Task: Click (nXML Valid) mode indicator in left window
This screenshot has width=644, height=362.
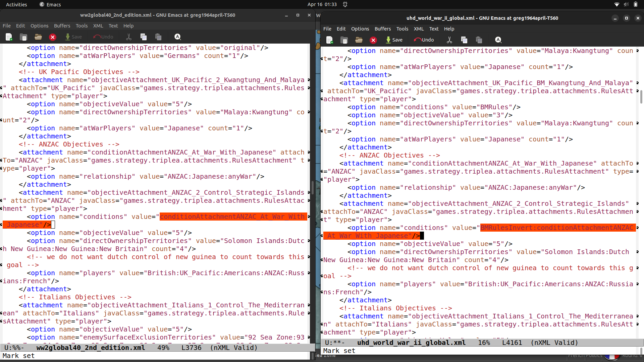Action: 234,348
